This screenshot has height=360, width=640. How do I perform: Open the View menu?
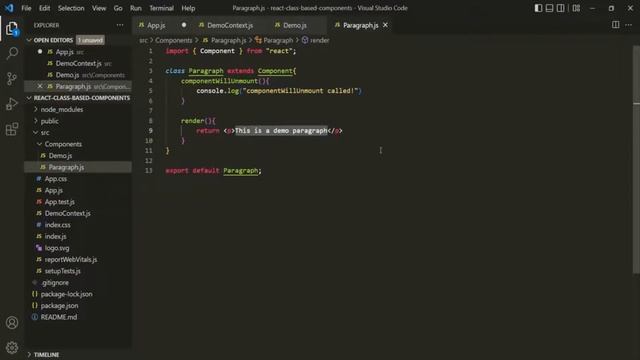pyautogui.click(x=99, y=8)
